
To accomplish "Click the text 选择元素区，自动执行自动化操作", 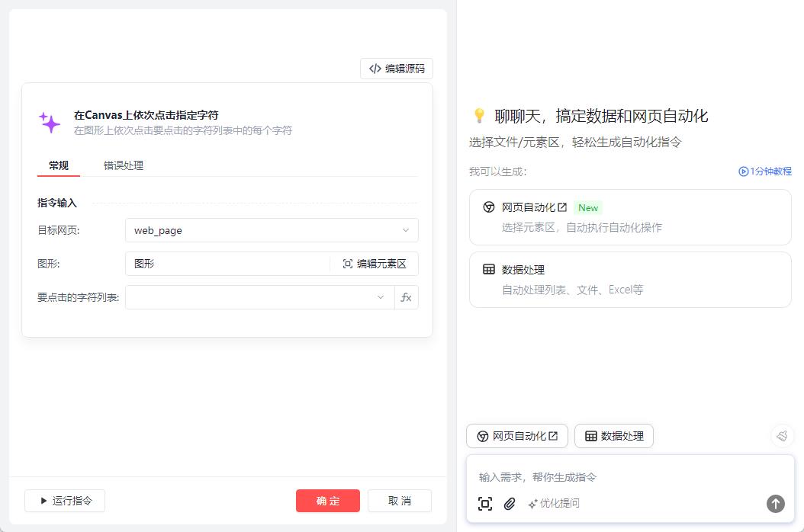I will coord(581,228).
